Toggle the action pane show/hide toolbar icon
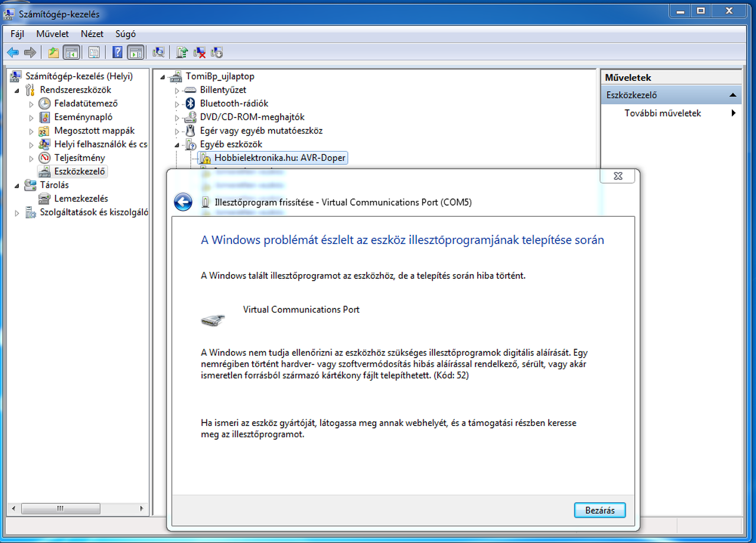Viewport: 756px width, 543px height. (x=135, y=53)
